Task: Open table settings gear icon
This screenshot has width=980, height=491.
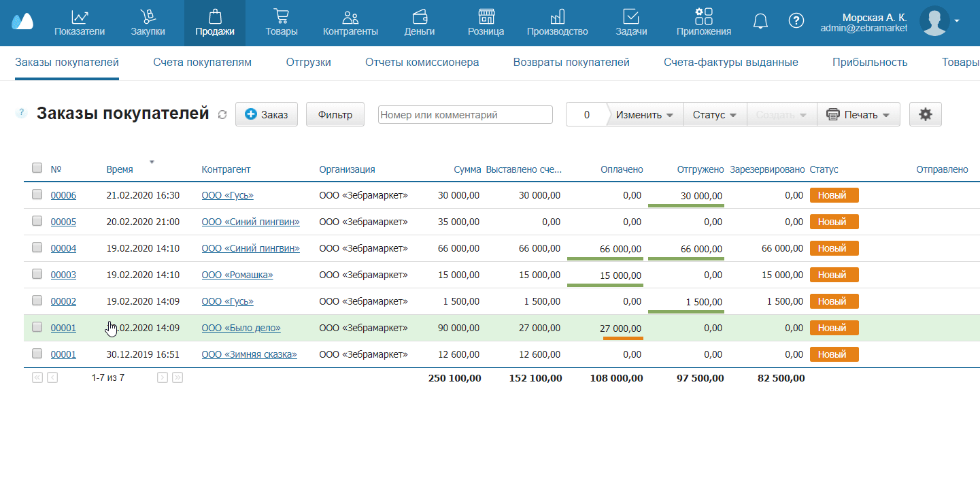Action: point(925,115)
